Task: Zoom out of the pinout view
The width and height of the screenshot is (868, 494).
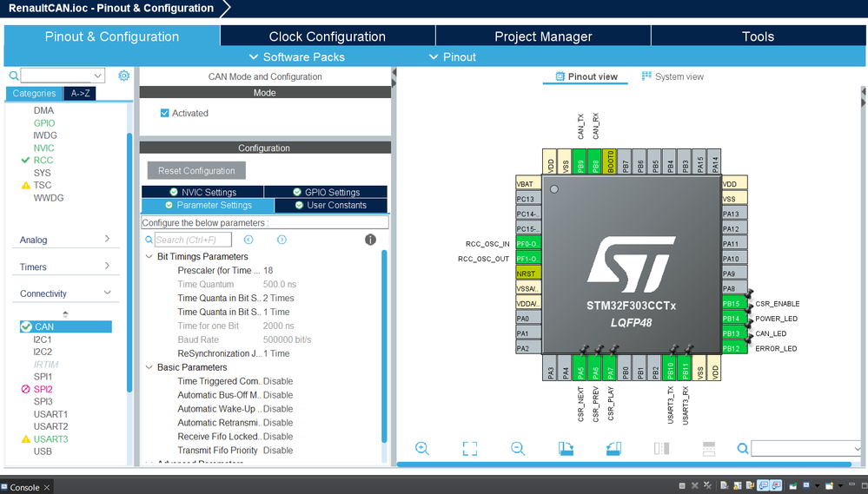Action: pos(518,449)
